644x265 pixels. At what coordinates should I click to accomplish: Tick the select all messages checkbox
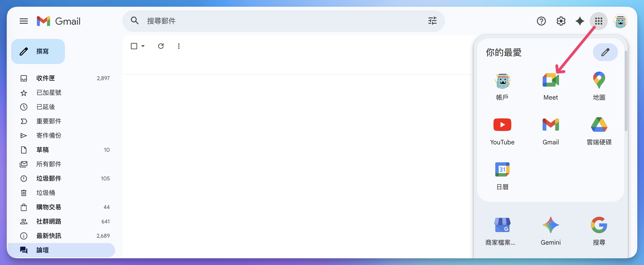point(134,46)
